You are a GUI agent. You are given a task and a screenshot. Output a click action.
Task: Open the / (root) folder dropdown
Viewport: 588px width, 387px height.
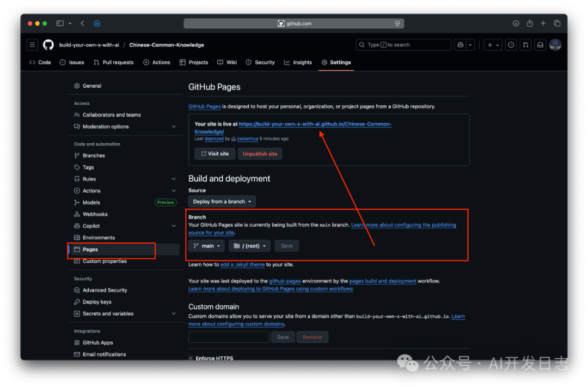250,246
